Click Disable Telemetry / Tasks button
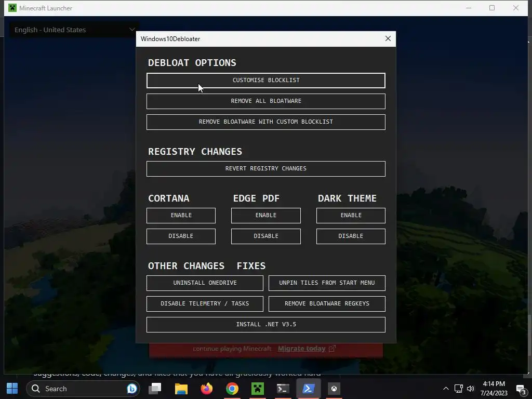This screenshot has width=532, height=399. point(205,303)
